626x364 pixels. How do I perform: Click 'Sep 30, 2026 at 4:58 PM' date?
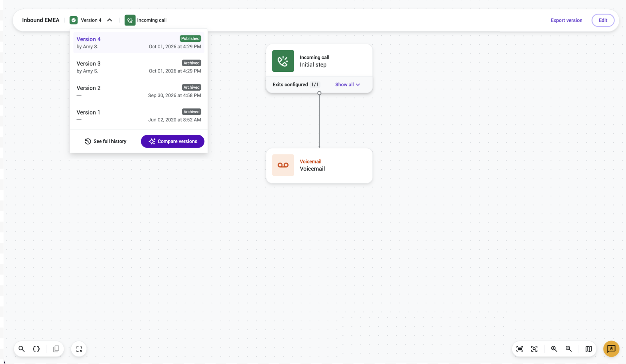tap(175, 95)
